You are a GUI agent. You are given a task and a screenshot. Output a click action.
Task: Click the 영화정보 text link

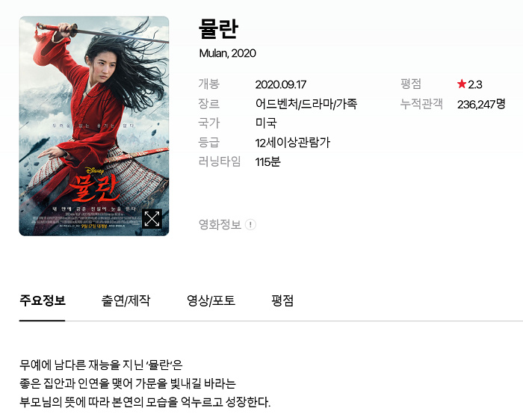(x=220, y=224)
